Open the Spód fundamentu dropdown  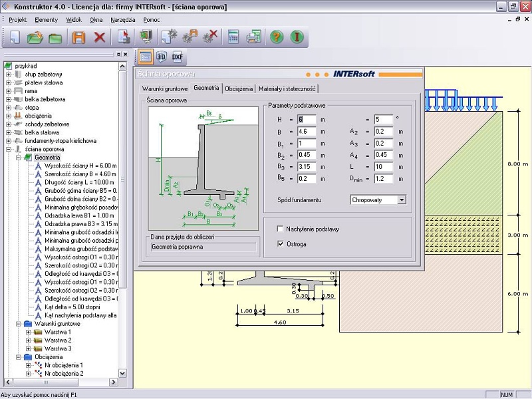(402, 200)
